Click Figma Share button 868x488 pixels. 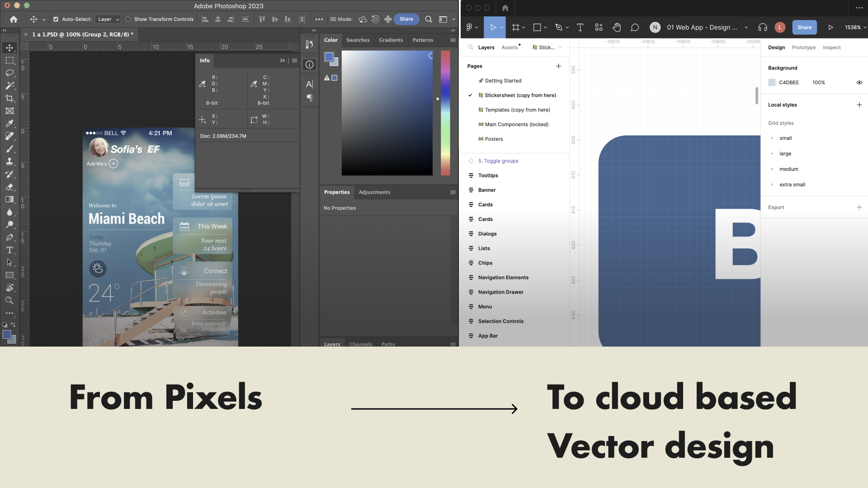pos(804,27)
